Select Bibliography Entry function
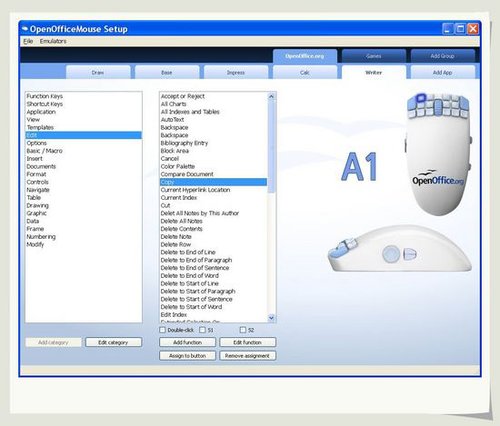 click(x=184, y=143)
